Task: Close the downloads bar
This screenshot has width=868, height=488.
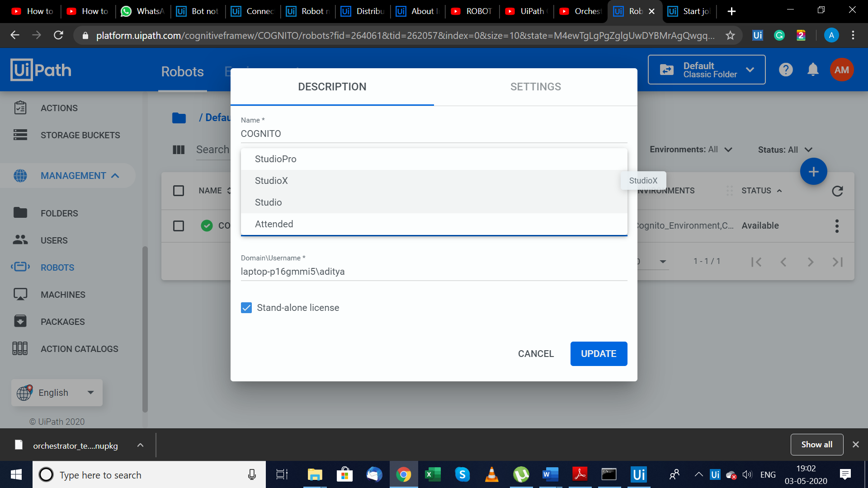Action: (x=856, y=445)
